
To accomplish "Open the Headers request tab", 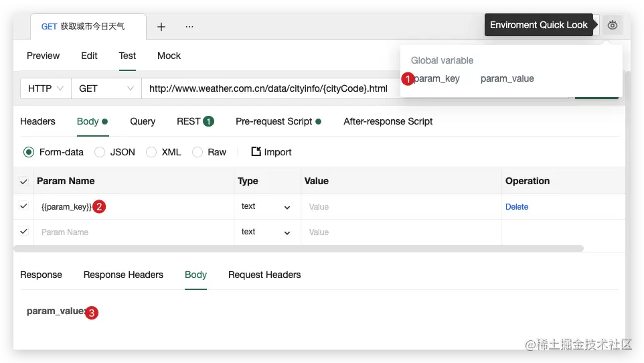I will (x=37, y=121).
